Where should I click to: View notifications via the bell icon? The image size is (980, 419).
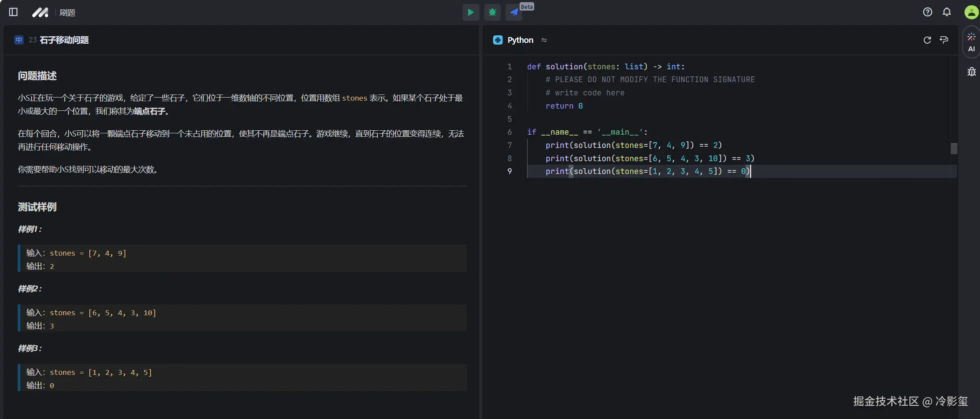click(x=946, y=12)
